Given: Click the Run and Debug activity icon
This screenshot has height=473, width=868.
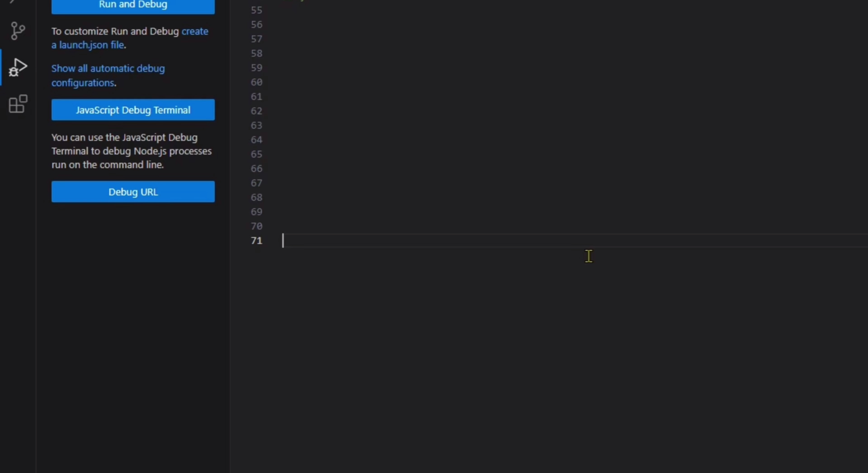Looking at the screenshot, I should pos(18,67).
